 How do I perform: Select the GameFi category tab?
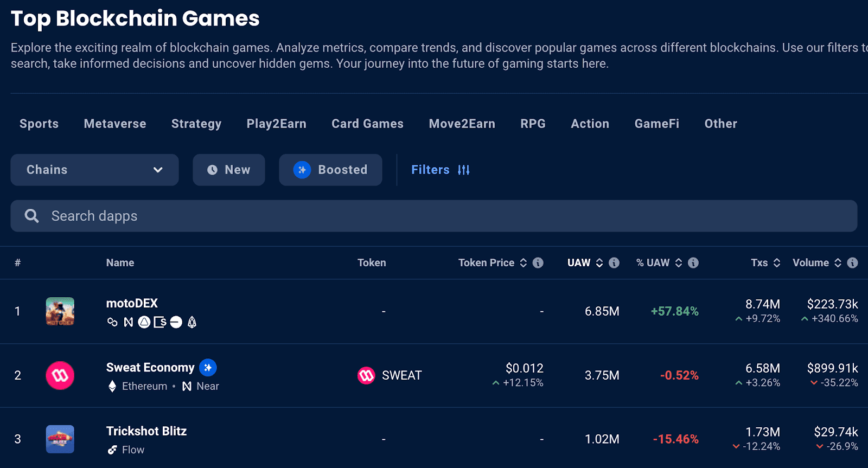[x=657, y=124]
